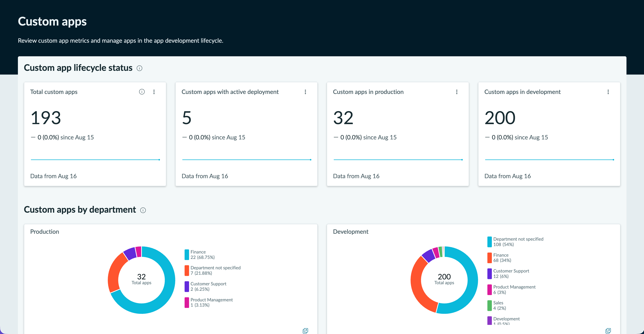The image size is (644, 334).
Task: Click info icon on Total custom apps card
Action: coord(142,92)
